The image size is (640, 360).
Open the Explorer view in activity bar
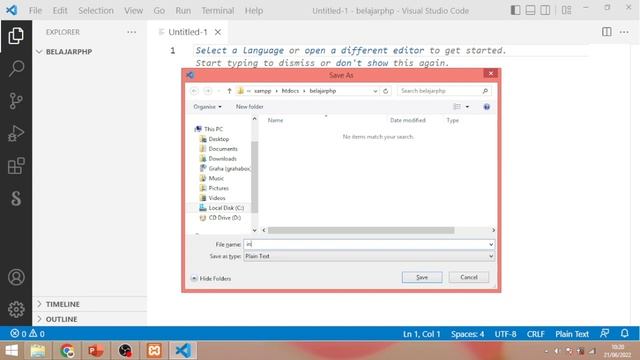[x=16, y=36]
